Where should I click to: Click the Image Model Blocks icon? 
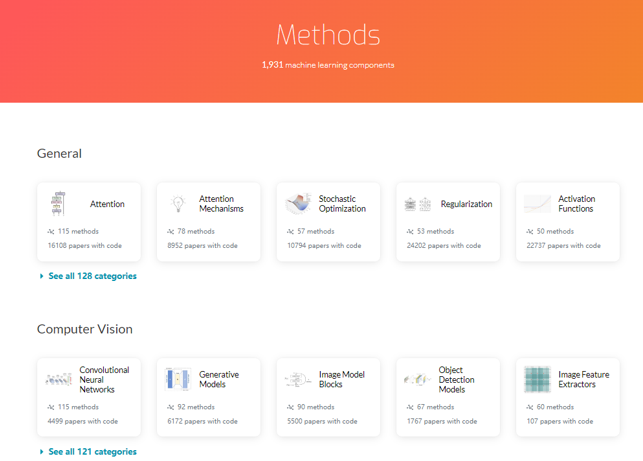[x=298, y=380]
